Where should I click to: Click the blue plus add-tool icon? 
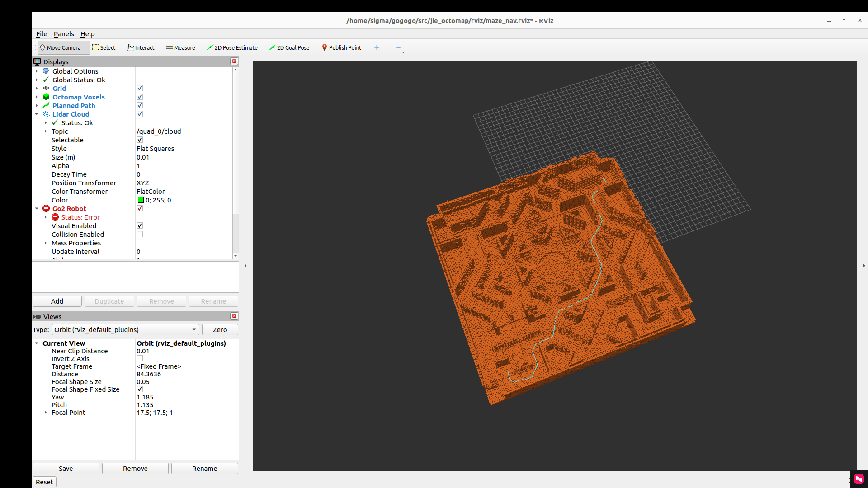tap(377, 47)
